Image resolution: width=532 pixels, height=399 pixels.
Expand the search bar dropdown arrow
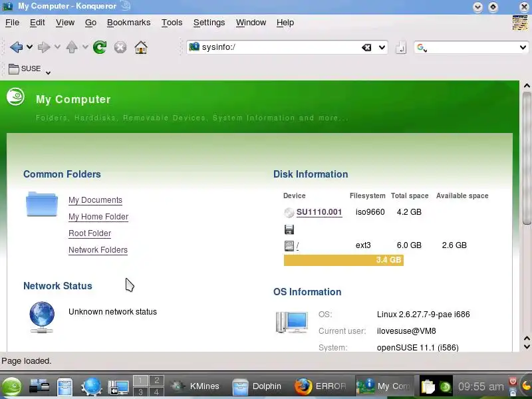523,47
